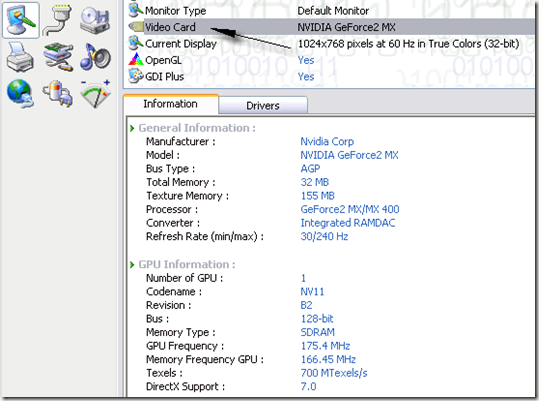Click the icon beside Current Display

click(x=135, y=43)
